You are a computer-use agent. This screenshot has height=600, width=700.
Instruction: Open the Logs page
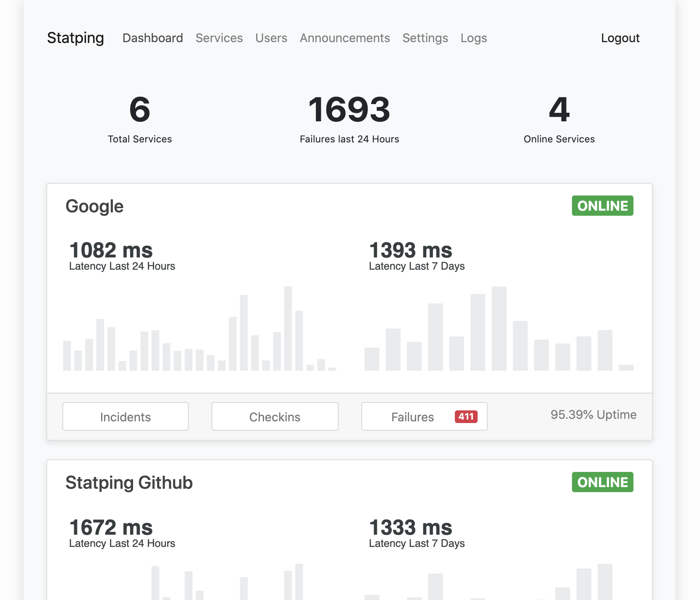tap(473, 38)
